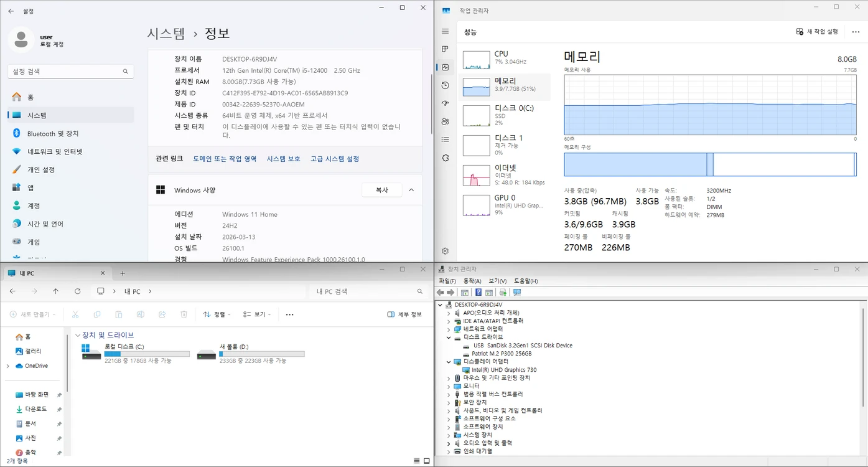The width and height of the screenshot is (868, 467).
Task: Collapse Disk drives node in Device Manager
Action: (x=449, y=337)
